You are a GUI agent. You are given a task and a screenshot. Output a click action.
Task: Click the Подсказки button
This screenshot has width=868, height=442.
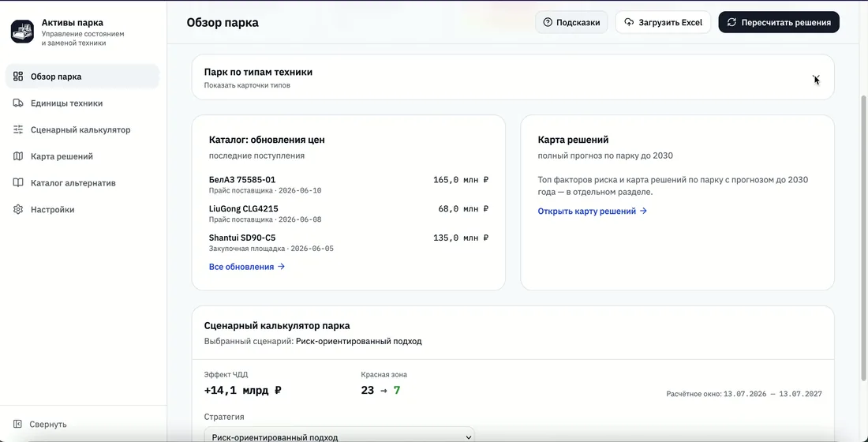tap(571, 23)
